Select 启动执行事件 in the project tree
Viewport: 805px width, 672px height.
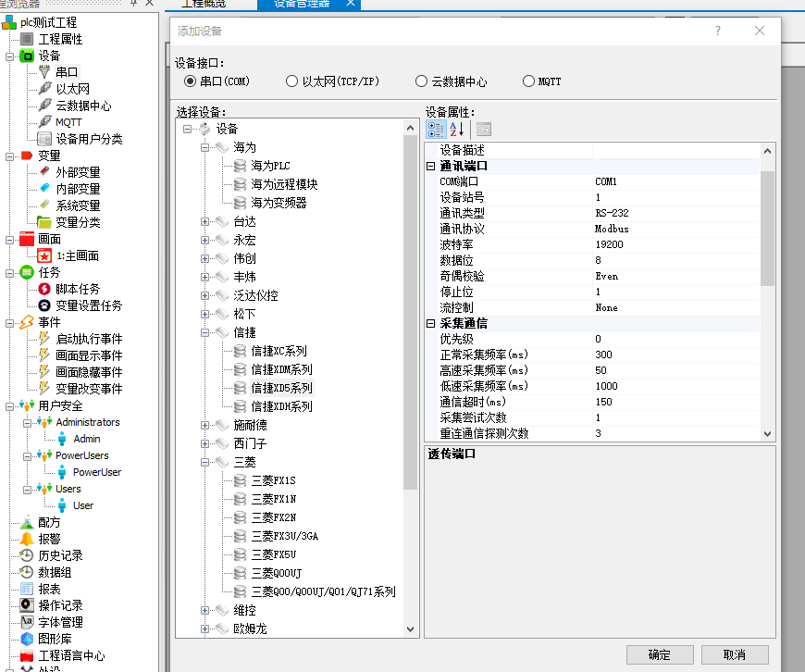pos(89,339)
